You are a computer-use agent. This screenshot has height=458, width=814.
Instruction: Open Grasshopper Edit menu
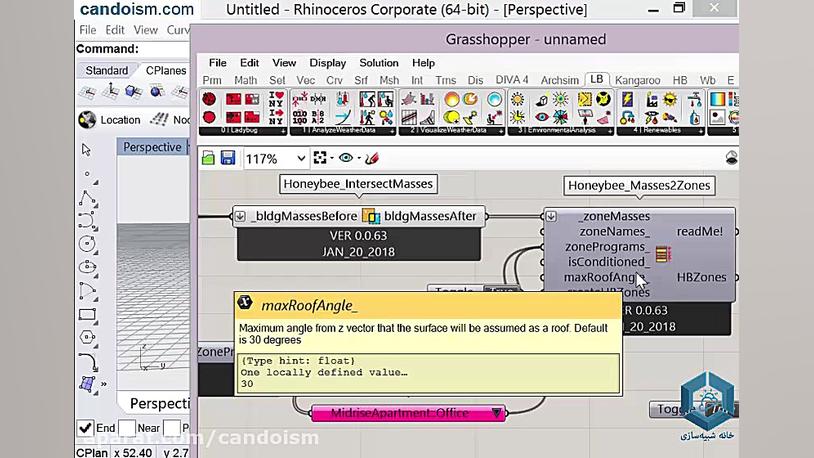(249, 63)
